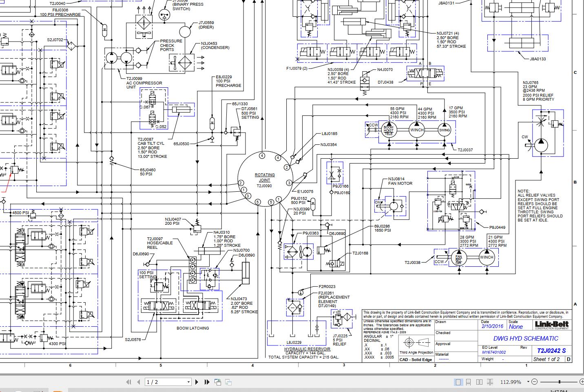
Task: Toggle the highlighted page display mode off
Action: (x=458, y=382)
